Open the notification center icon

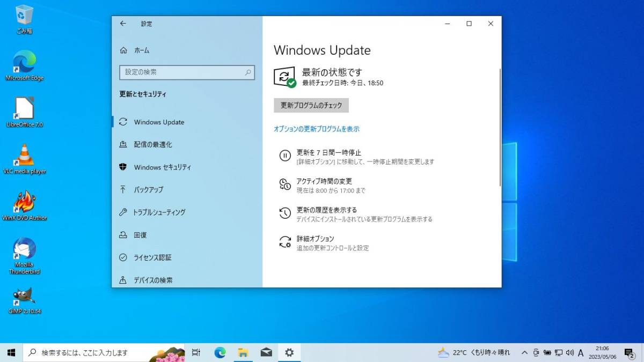[629, 352]
